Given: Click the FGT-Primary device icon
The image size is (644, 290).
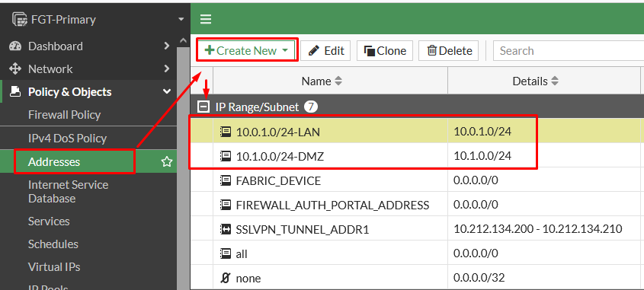Looking at the screenshot, I should [x=19, y=19].
